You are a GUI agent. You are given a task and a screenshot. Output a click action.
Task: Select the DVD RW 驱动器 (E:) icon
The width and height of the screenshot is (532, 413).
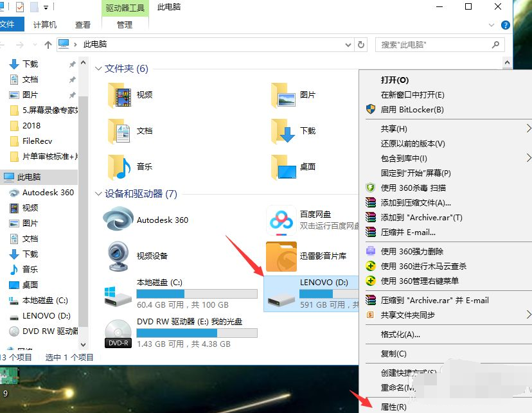[x=118, y=333]
